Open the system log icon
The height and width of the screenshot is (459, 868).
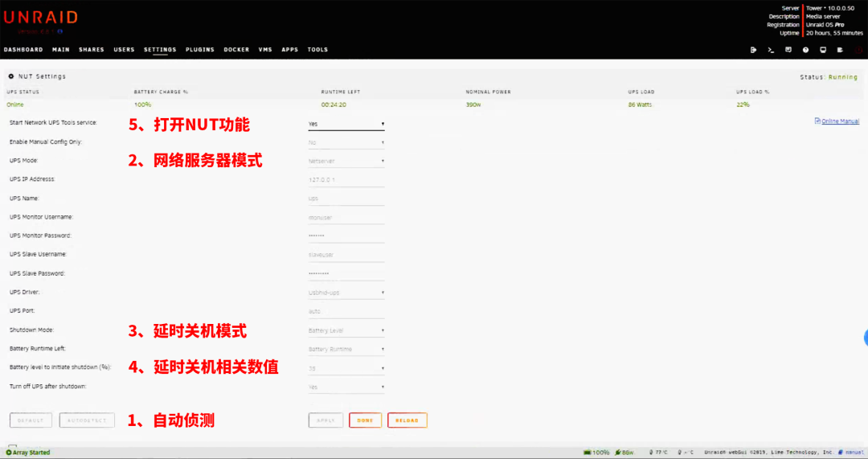point(841,50)
